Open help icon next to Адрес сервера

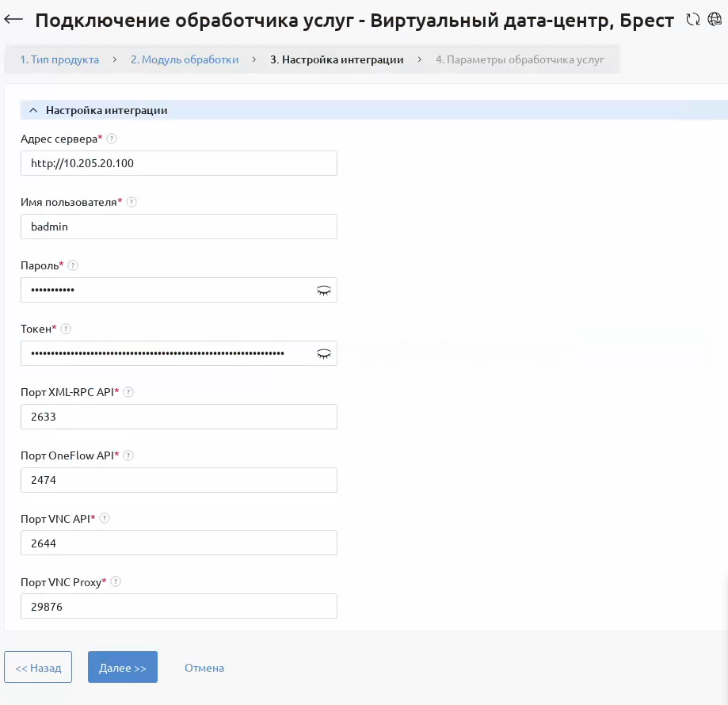click(x=112, y=139)
